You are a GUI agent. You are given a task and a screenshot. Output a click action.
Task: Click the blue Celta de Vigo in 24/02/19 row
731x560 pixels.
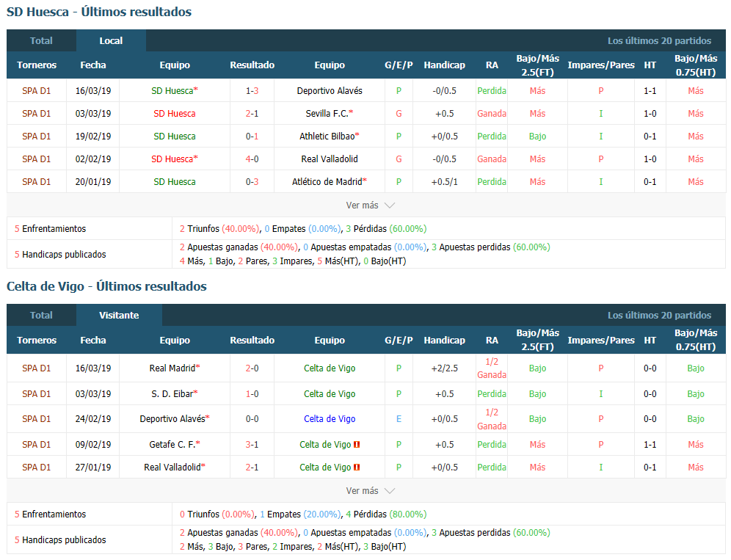click(x=330, y=419)
